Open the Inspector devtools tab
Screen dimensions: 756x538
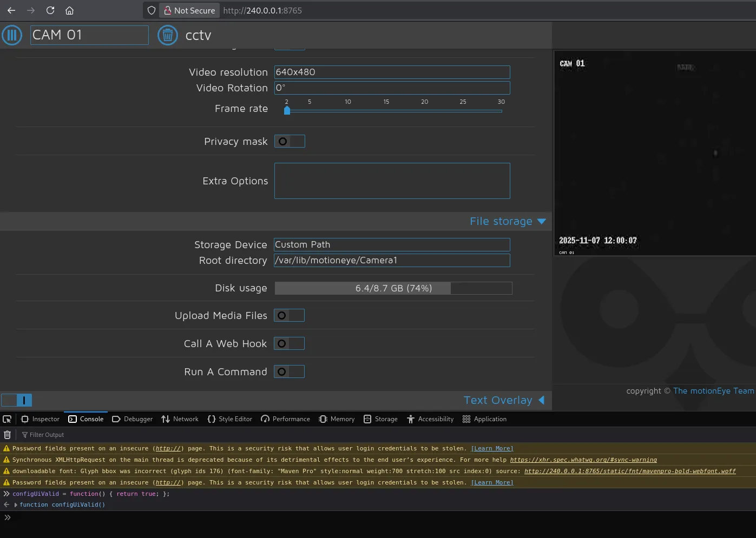tap(41, 419)
